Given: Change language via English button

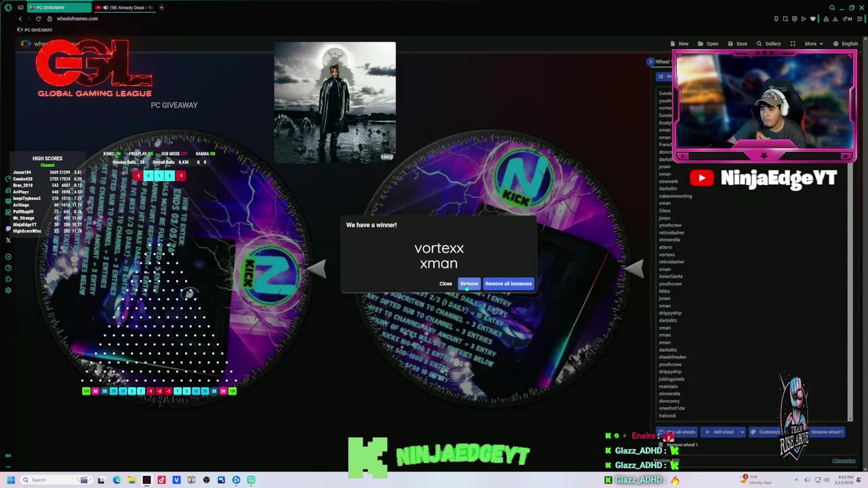Looking at the screenshot, I should click(x=845, y=43).
